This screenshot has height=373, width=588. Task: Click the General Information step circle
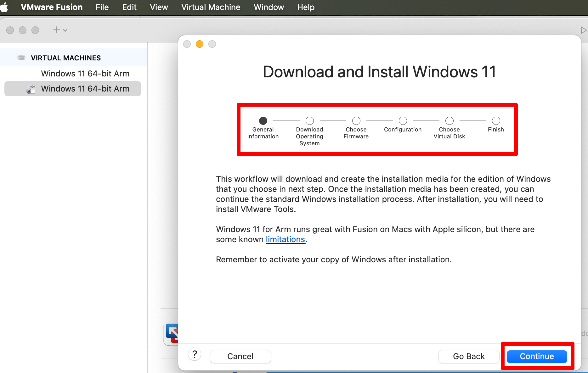pyautogui.click(x=263, y=121)
